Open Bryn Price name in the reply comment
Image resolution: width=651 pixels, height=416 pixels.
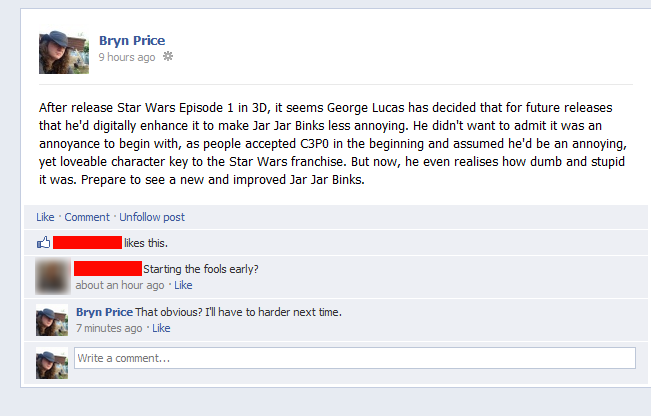click(x=105, y=312)
